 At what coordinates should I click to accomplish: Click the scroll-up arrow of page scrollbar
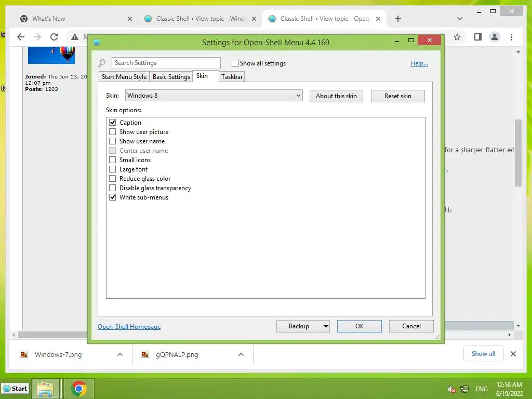518,51
